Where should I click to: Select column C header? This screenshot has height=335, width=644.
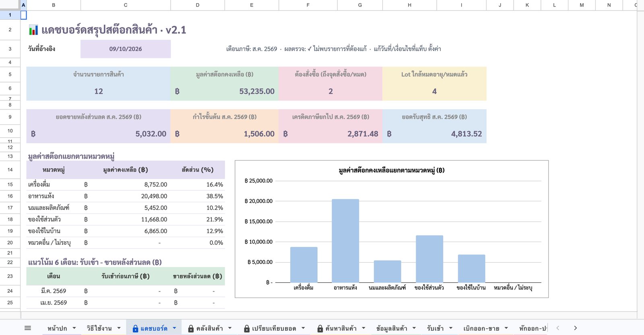click(x=126, y=5)
